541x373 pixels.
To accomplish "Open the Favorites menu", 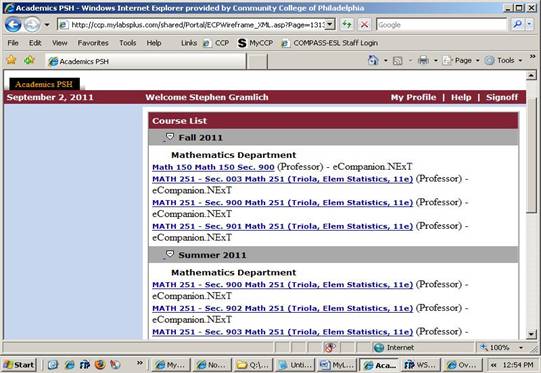I will click(93, 43).
